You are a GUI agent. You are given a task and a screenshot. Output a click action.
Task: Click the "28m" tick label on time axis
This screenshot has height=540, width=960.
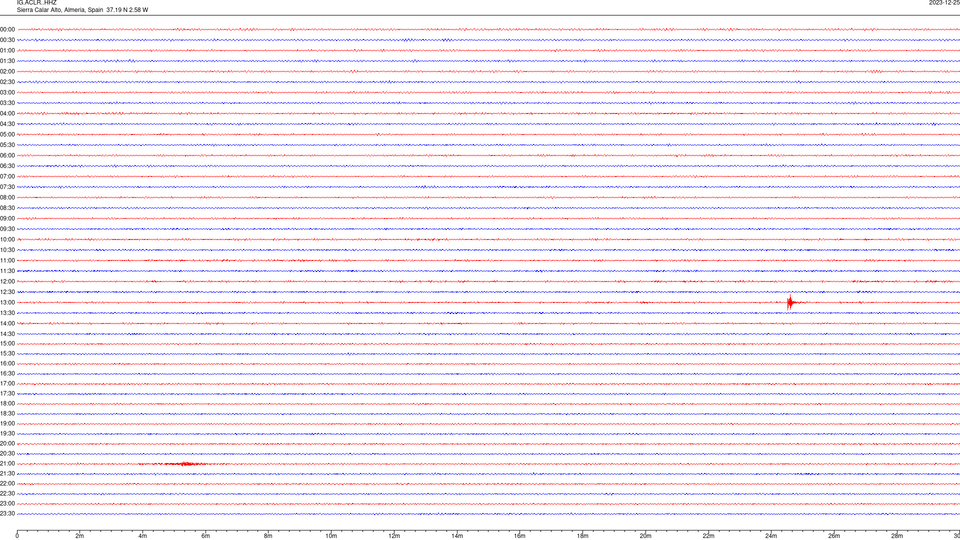[897, 536]
